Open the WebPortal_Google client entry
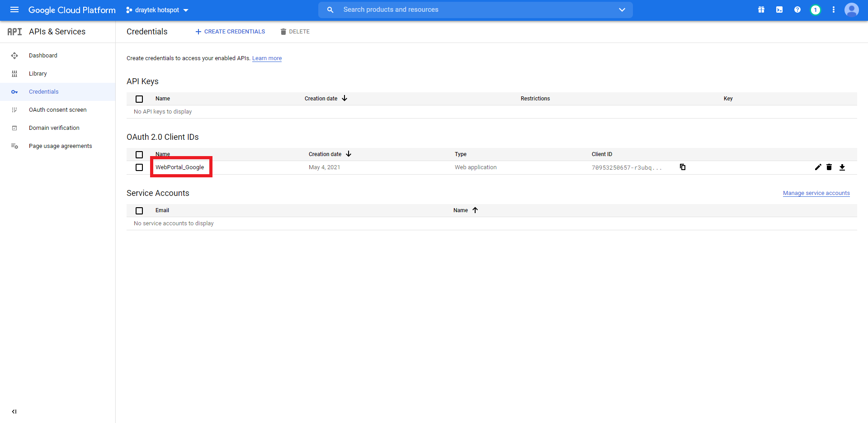The height and width of the screenshot is (423, 868). 180,167
